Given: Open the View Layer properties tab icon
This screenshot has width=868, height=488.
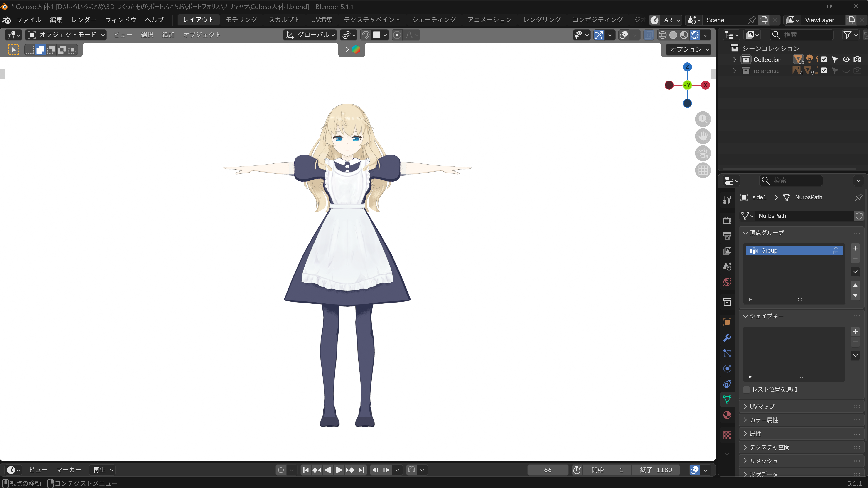Looking at the screenshot, I should click(x=727, y=251).
